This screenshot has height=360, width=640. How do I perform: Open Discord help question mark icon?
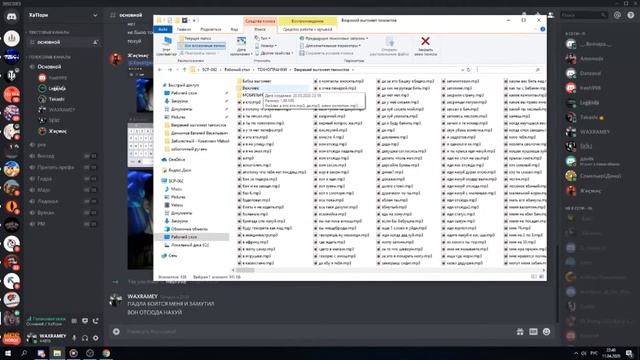631,15
